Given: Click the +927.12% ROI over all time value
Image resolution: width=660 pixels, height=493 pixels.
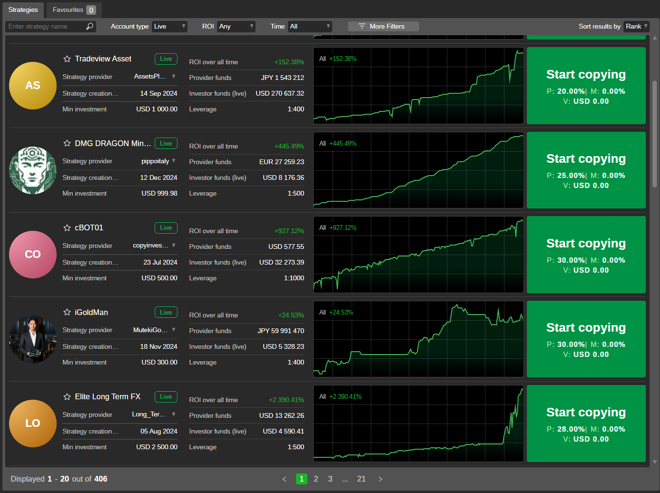Looking at the screenshot, I should [x=289, y=231].
